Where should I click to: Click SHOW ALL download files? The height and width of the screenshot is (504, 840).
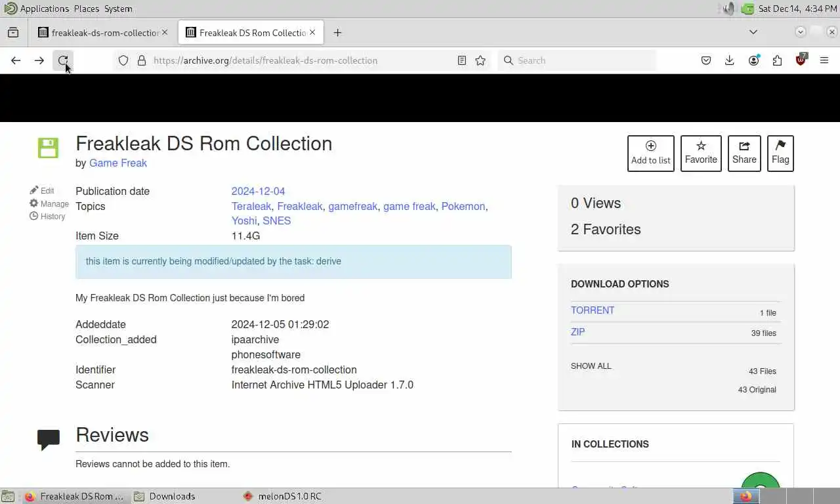coord(591,366)
